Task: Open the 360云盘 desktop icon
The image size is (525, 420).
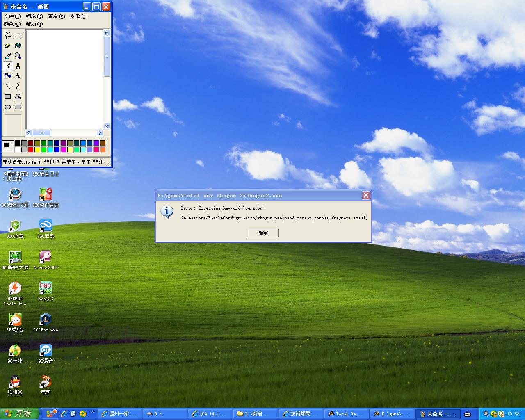Action: point(46,229)
